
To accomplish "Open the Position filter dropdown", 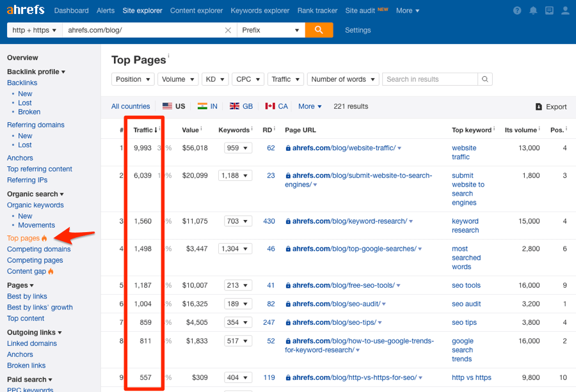I will tap(132, 79).
